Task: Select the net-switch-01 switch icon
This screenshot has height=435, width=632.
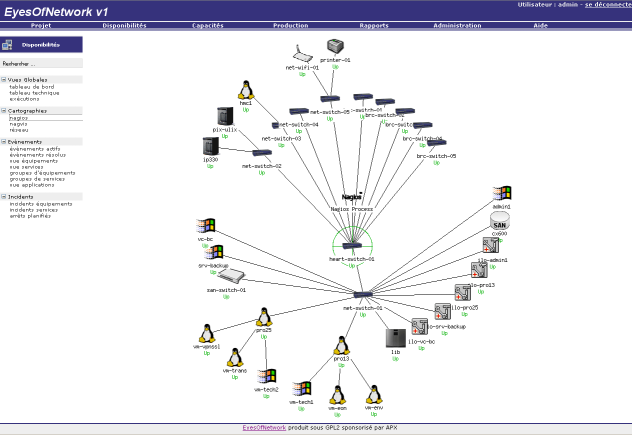Action: coord(363,295)
